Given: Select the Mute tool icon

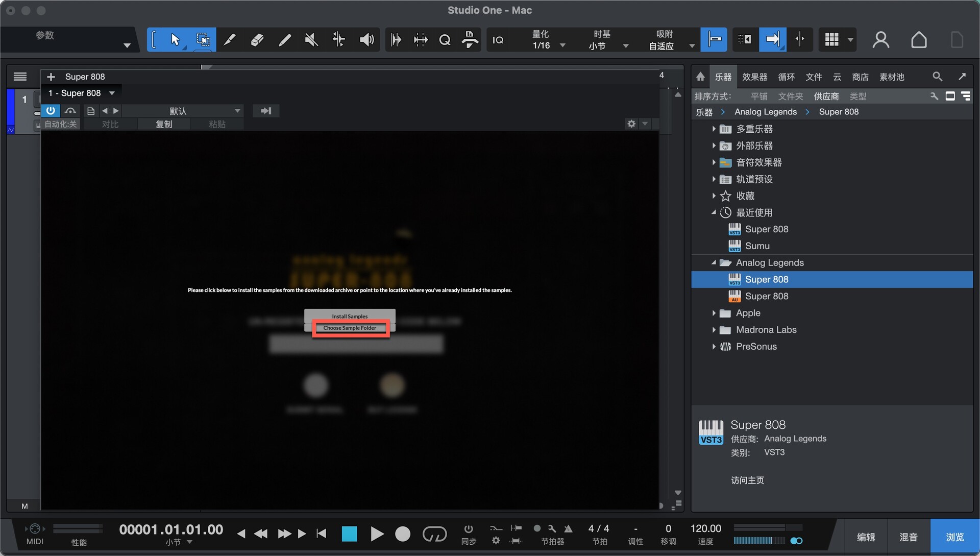Looking at the screenshot, I should click(311, 39).
